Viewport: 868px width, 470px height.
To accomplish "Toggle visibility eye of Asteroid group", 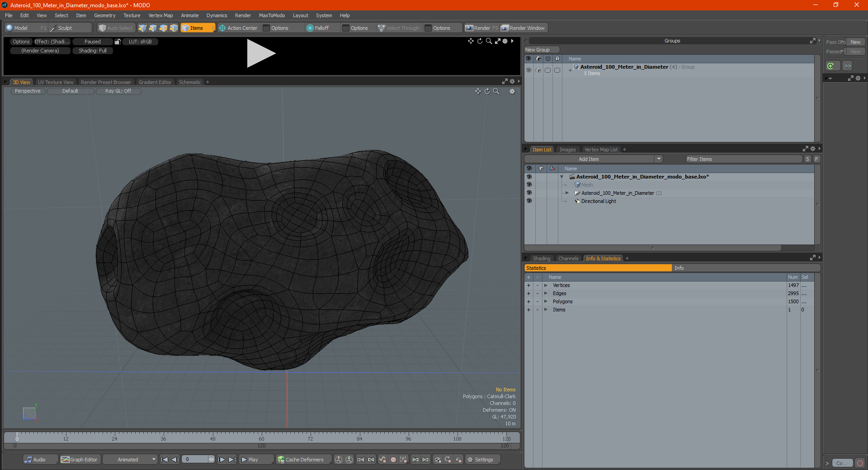I will click(528, 70).
